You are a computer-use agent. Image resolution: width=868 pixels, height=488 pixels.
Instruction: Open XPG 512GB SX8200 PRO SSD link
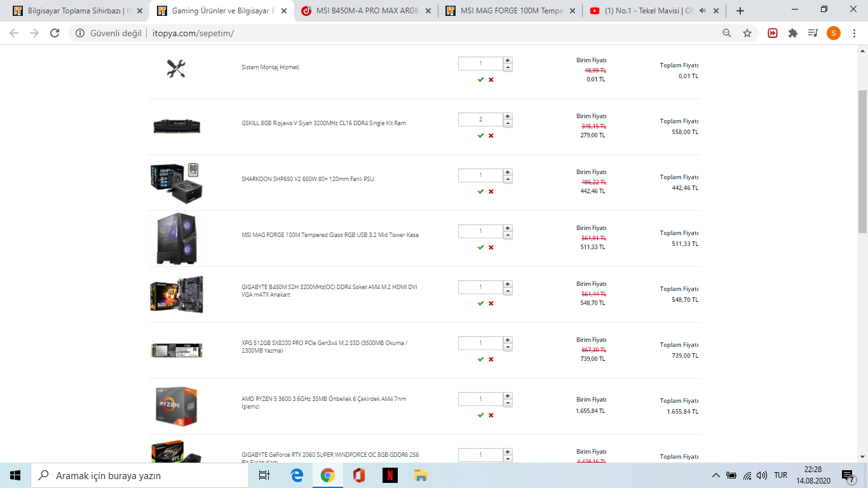[x=324, y=347]
